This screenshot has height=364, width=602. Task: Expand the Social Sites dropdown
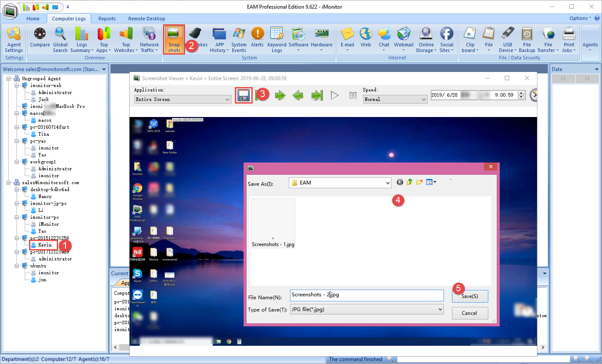446,48
